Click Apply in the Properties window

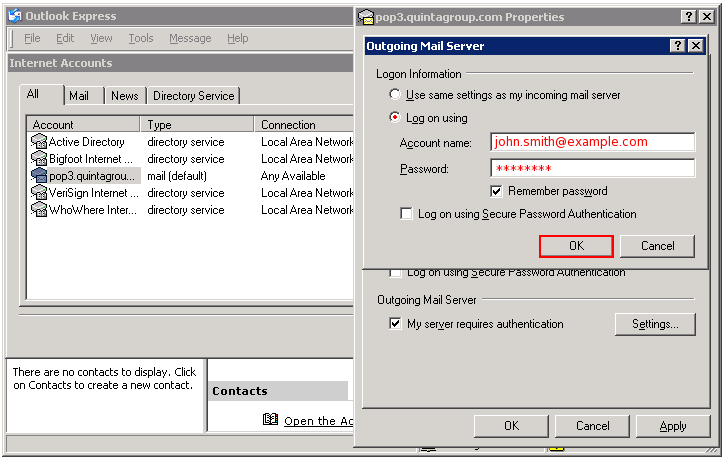(x=673, y=426)
